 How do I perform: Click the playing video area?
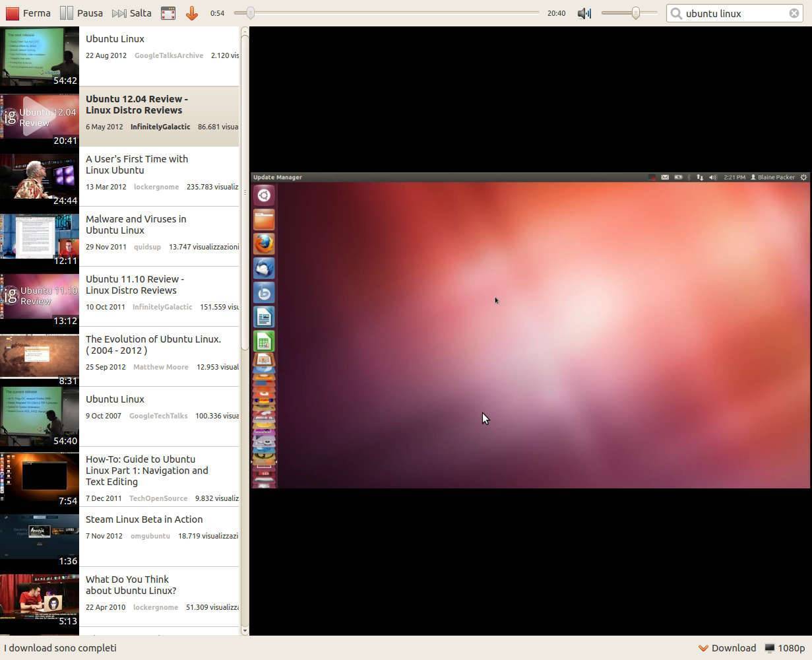coord(530,331)
